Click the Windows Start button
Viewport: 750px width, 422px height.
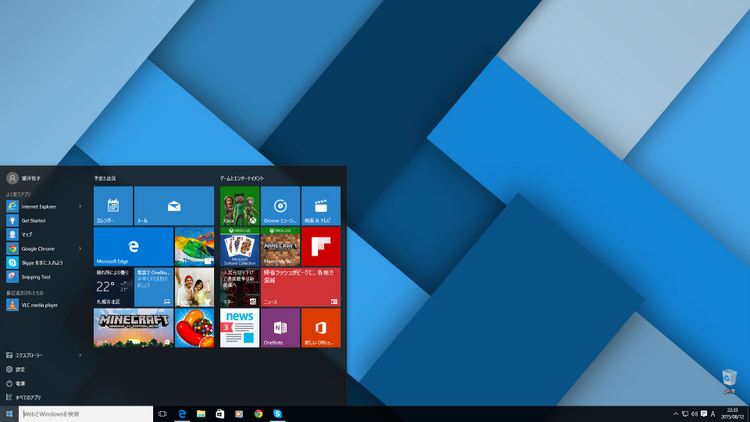point(9,414)
